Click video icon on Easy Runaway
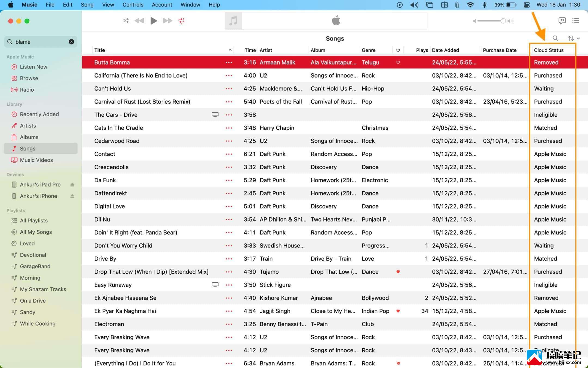 click(215, 285)
